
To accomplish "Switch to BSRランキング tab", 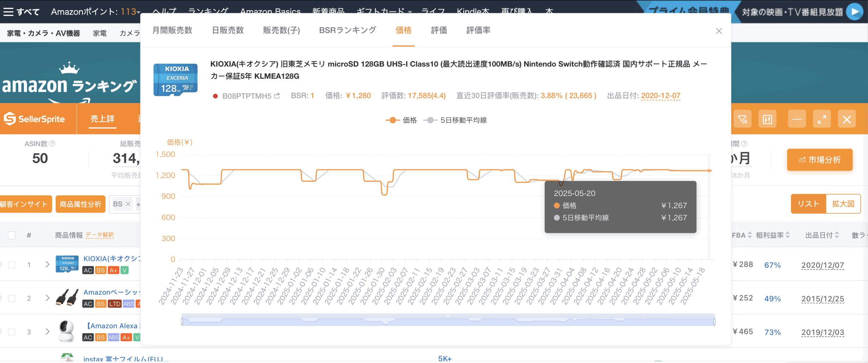I will point(348,30).
